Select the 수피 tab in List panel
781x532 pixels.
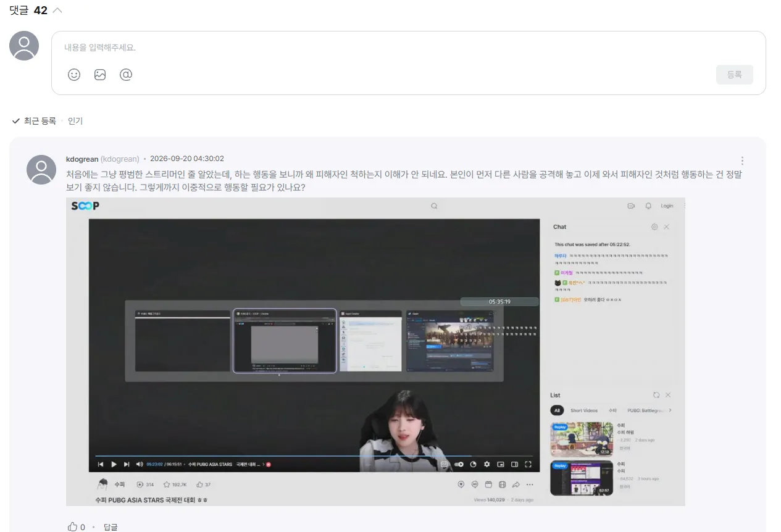[612, 410]
